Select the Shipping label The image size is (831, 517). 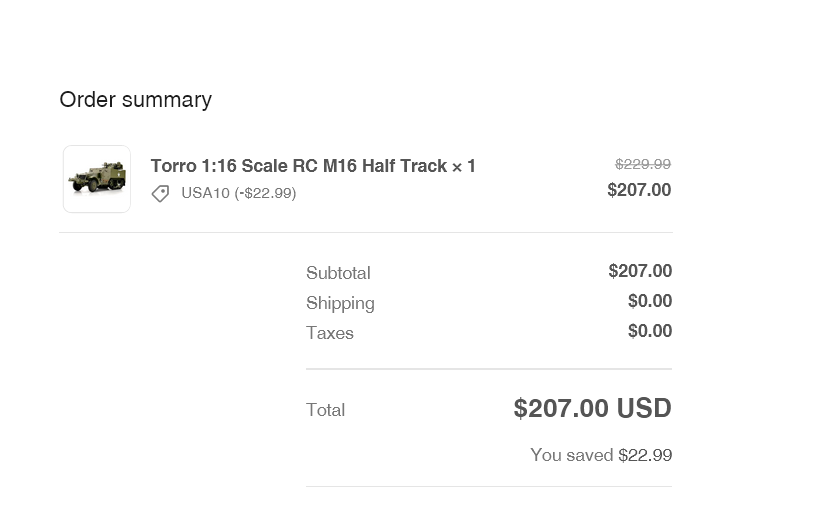(340, 303)
